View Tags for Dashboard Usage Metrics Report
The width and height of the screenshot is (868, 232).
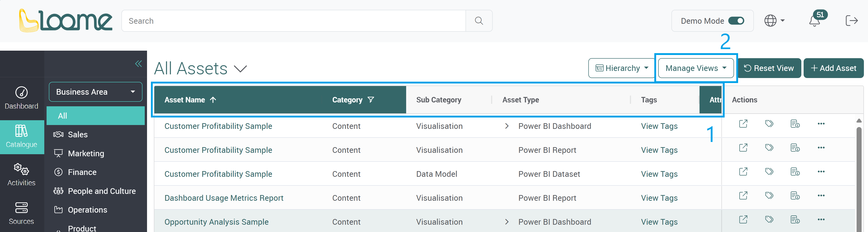[x=659, y=198]
